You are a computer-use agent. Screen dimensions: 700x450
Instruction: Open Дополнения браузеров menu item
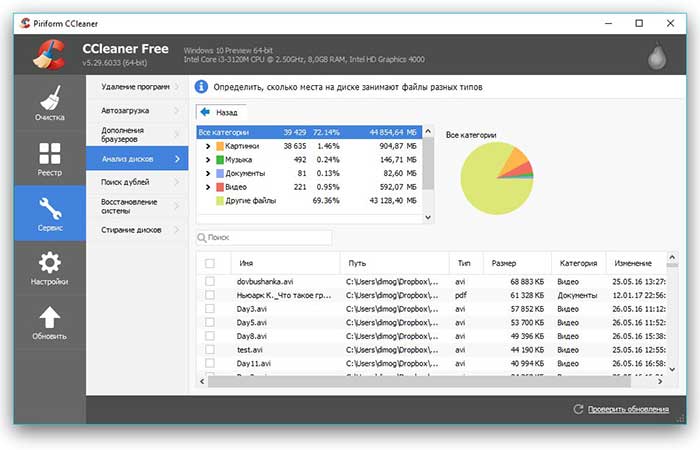tap(138, 134)
